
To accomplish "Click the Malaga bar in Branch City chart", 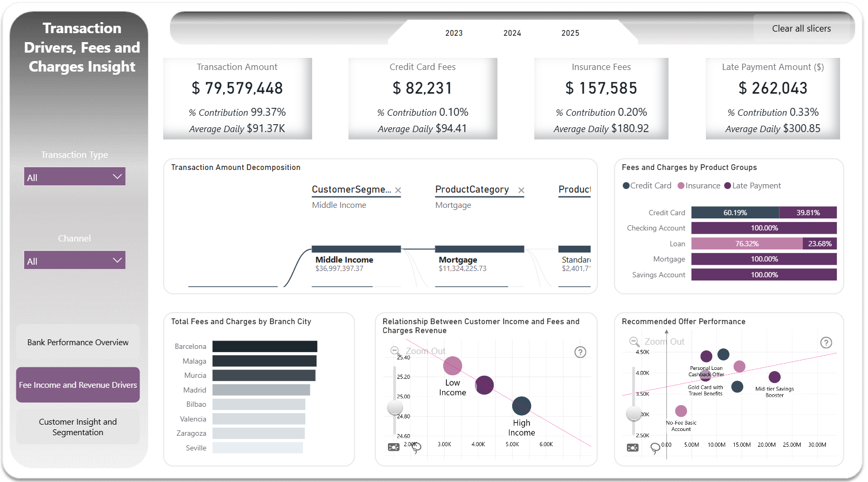I will pyautogui.click(x=264, y=361).
